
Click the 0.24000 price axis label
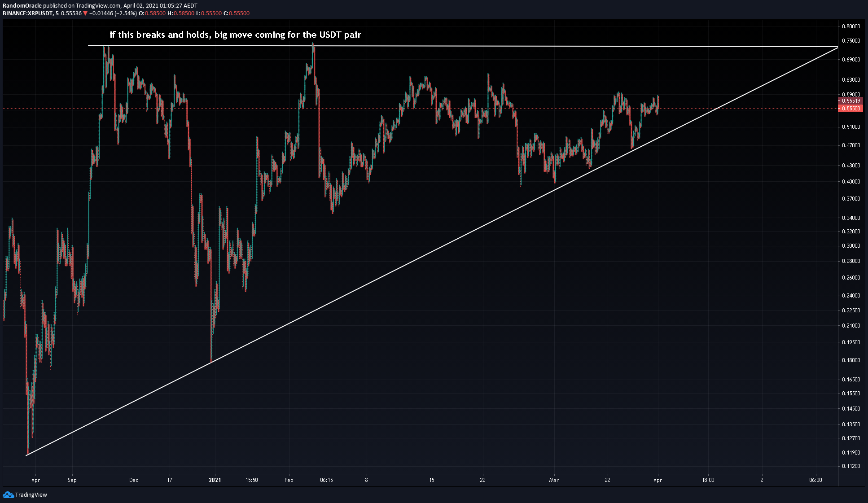[851, 296]
